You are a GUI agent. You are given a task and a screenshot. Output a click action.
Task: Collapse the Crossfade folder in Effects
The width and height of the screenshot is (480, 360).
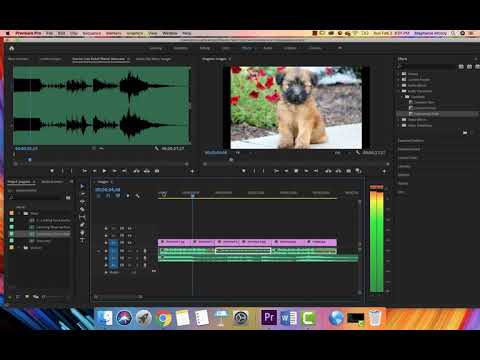coord(403,97)
